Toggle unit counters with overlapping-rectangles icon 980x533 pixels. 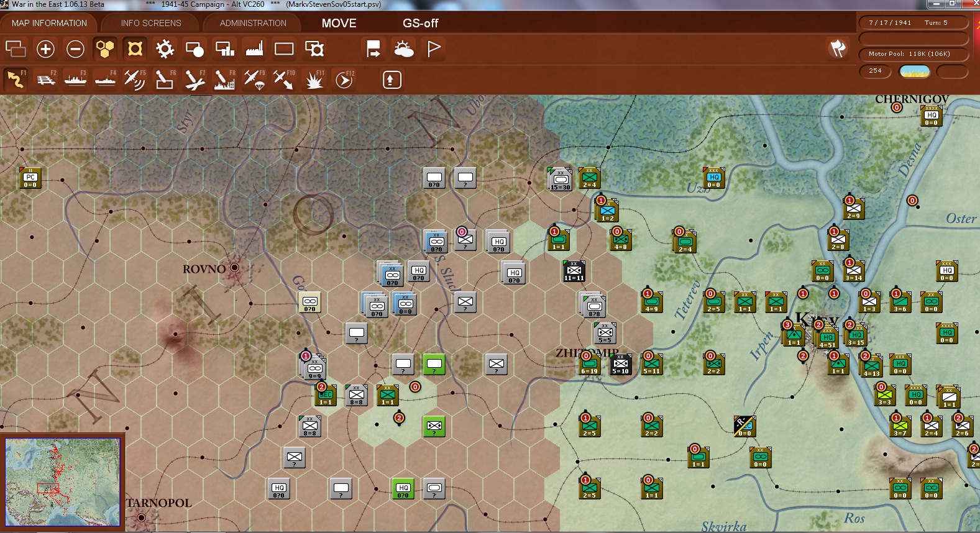tap(16, 48)
